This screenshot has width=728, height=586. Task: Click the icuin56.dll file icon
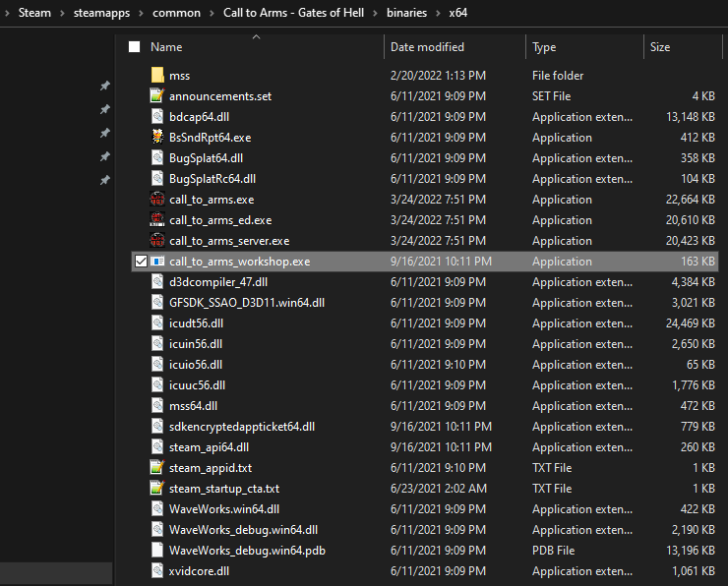157,343
